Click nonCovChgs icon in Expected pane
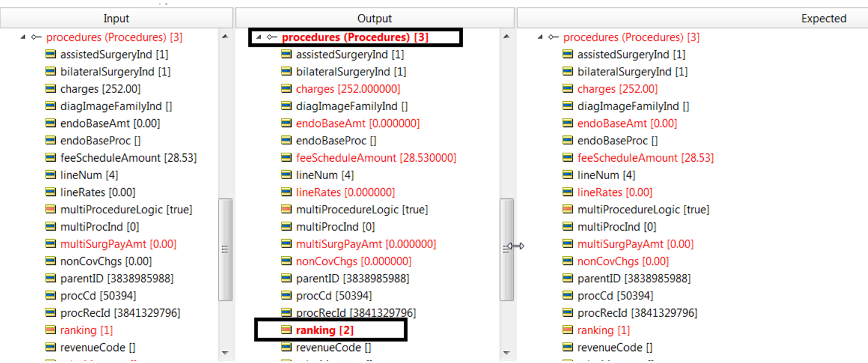The height and width of the screenshot is (363, 868). (568, 261)
